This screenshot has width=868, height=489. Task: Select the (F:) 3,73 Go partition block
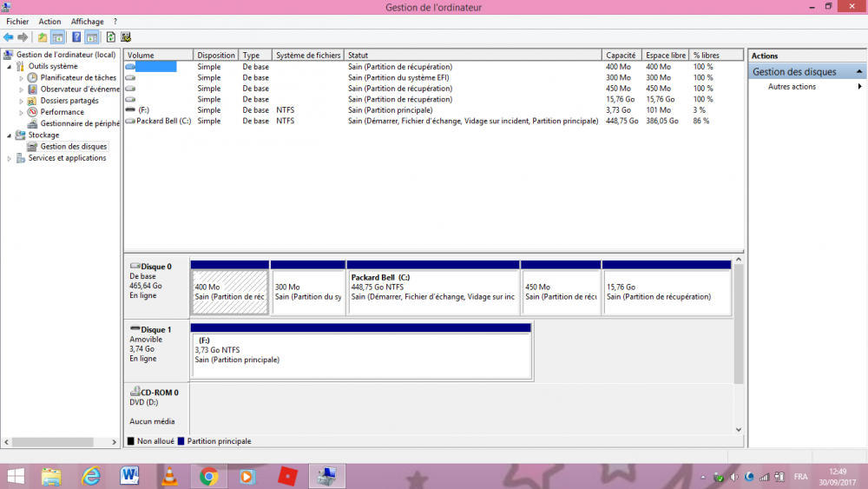pos(361,355)
